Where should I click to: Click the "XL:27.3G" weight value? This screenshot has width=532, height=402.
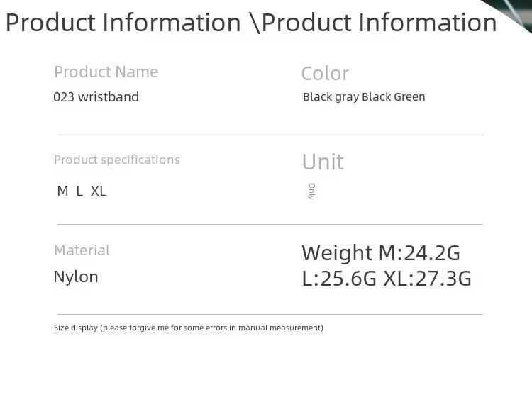[x=427, y=279]
